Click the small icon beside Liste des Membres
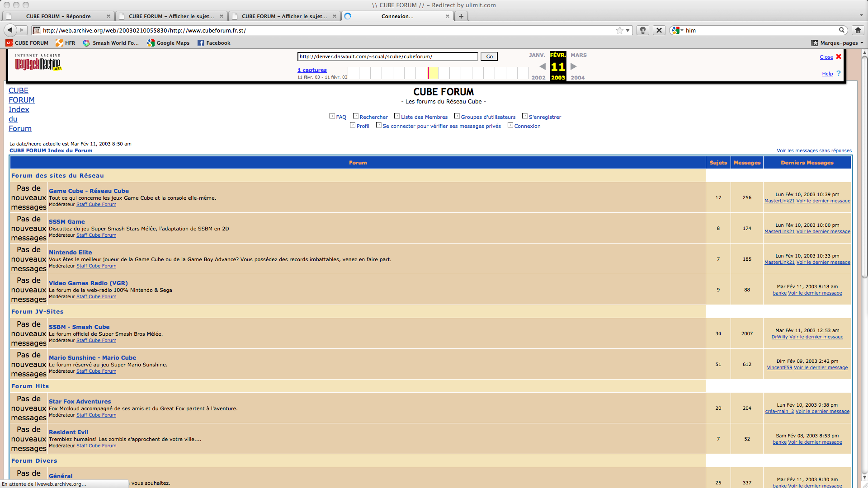Viewport: 868px width, 488px height. coord(397,116)
